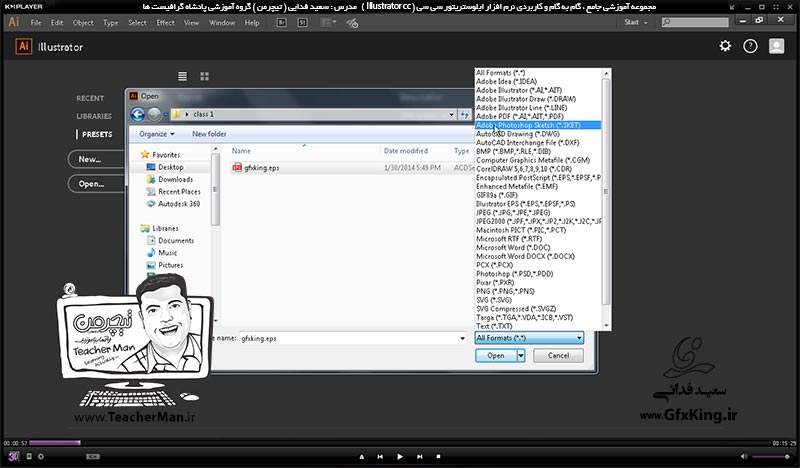The height and width of the screenshot is (468, 800).
Task: Click the user profile avatar icon
Action: tap(777, 46)
